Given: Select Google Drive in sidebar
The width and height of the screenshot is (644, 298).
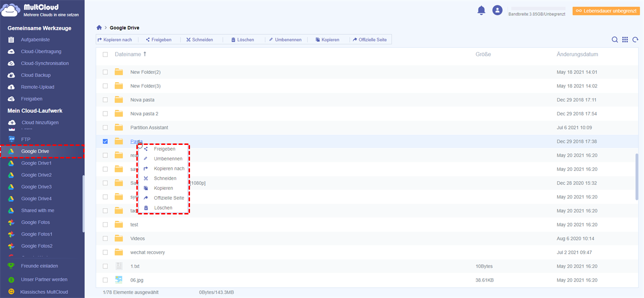Looking at the screenshot, I should click(x=42, y=151).
